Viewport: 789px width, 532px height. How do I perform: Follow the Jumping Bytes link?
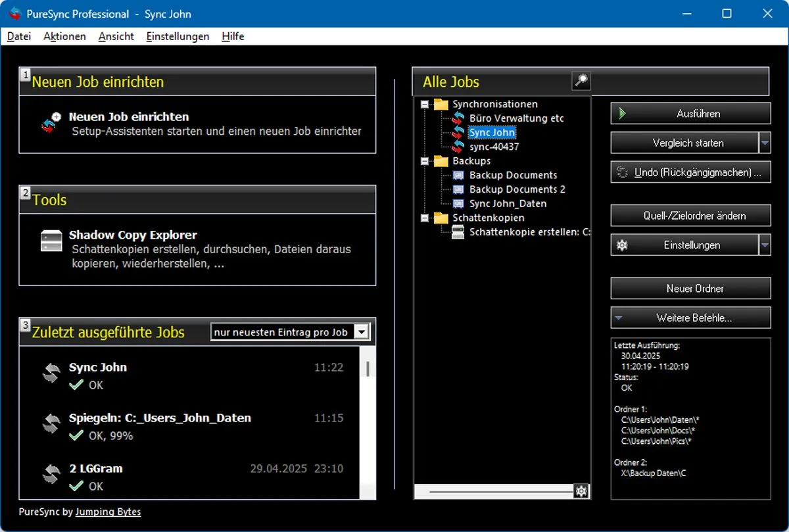coord(108,512)
